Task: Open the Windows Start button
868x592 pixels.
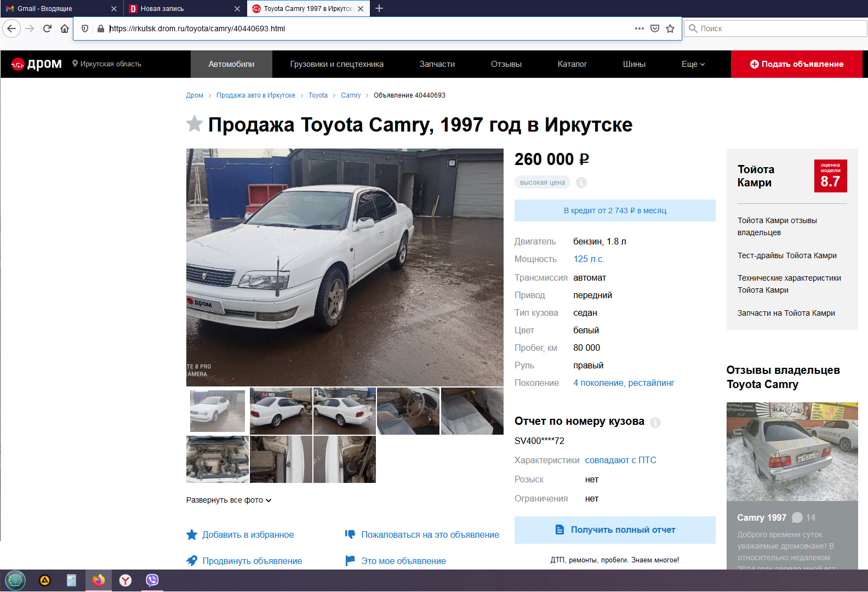Action: 15,580
